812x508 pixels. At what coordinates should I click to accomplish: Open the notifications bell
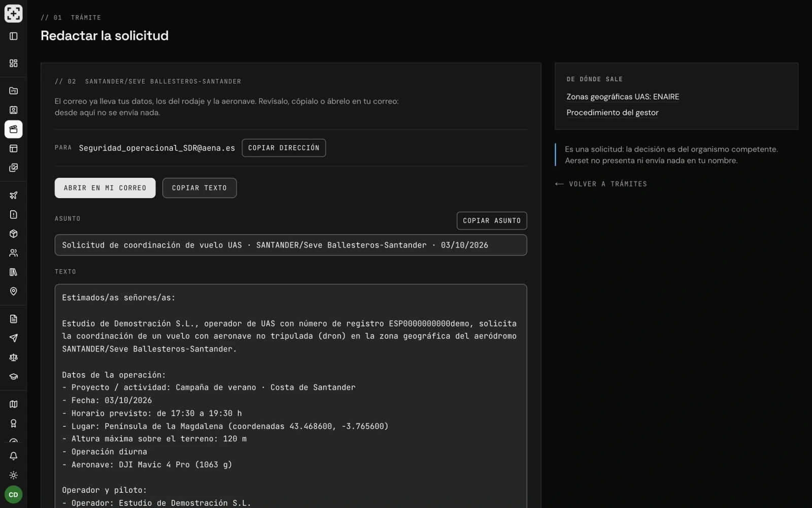click(14, 456)
